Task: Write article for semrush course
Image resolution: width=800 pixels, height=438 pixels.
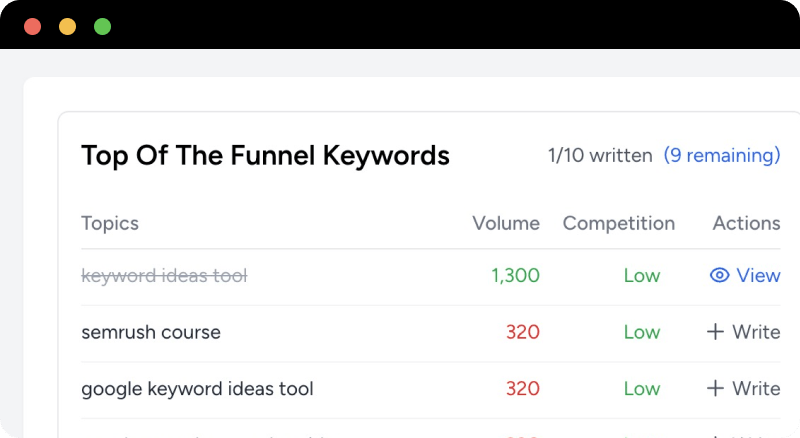Action: (x=755, y=332)
